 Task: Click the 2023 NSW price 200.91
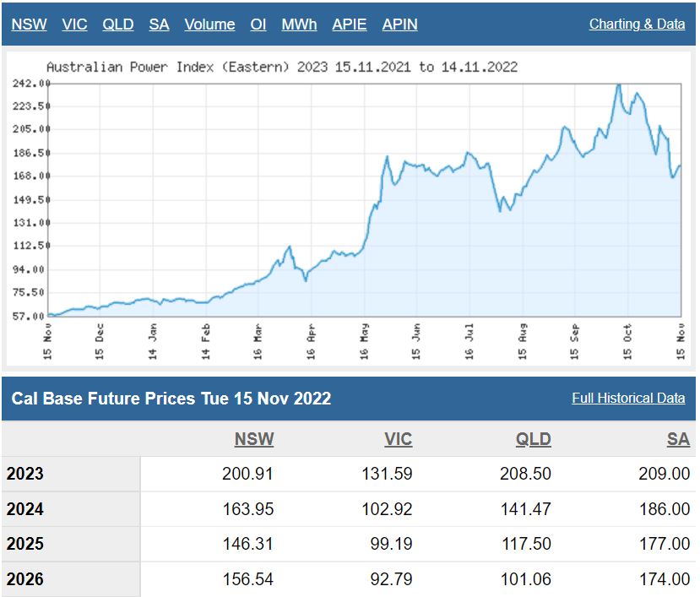(x=248, y=474)
